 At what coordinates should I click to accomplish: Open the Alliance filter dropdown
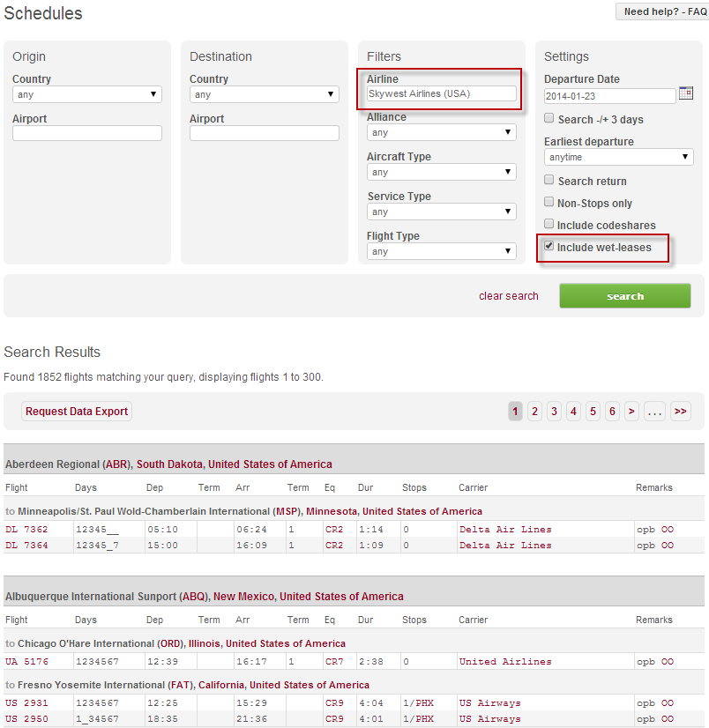click(441, 132)
